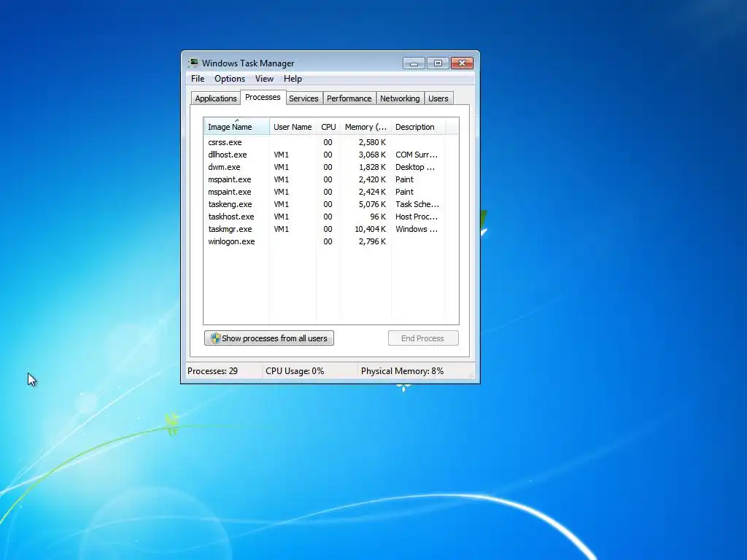Image resolution: width=747 pixels, height=560 pixels.
Task: Sort by Description column header
Action: [x=418, y=127]
